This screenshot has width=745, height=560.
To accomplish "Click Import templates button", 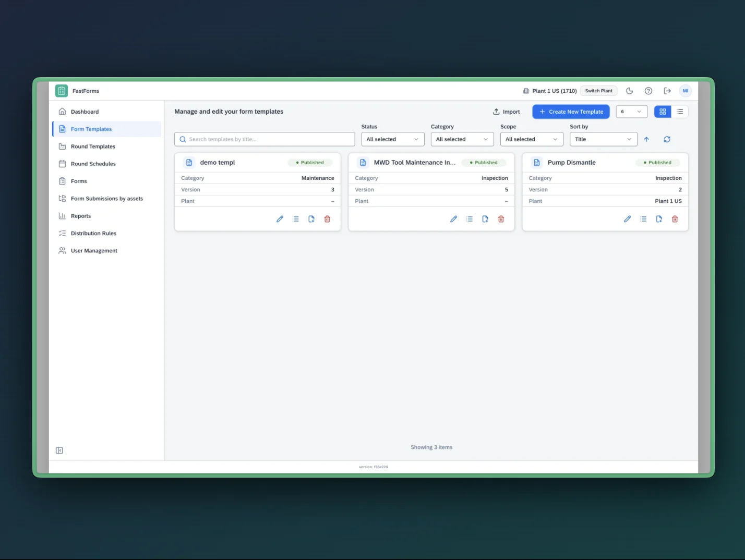I will [507, 112].
